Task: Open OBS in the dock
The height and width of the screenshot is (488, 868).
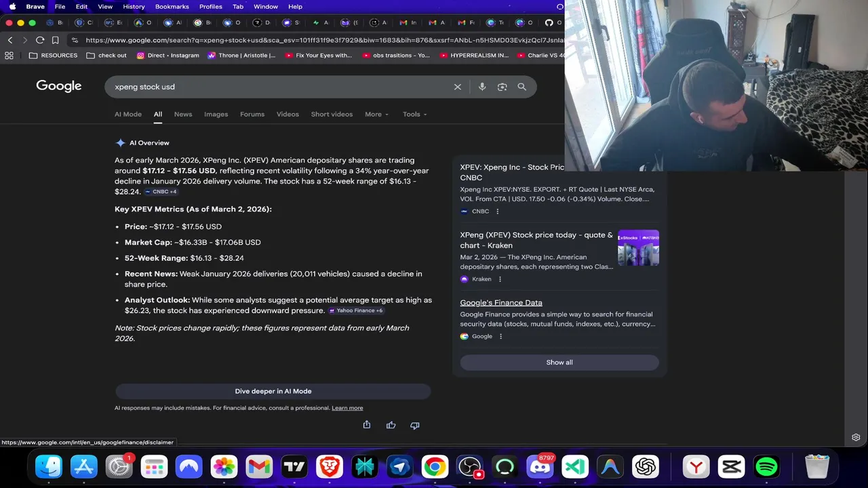Action: point(470,466)
